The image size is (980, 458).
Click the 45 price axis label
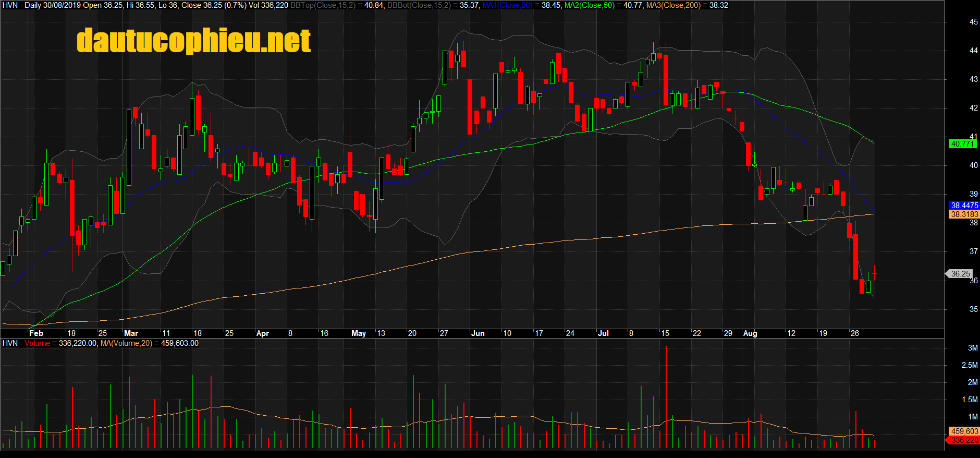tap(974, 22)
